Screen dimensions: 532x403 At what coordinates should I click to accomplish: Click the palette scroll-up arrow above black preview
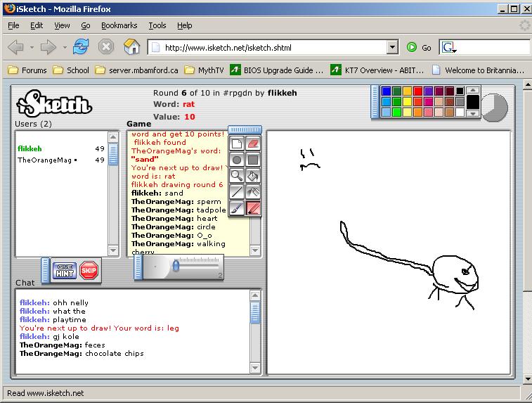pos(472,90)
